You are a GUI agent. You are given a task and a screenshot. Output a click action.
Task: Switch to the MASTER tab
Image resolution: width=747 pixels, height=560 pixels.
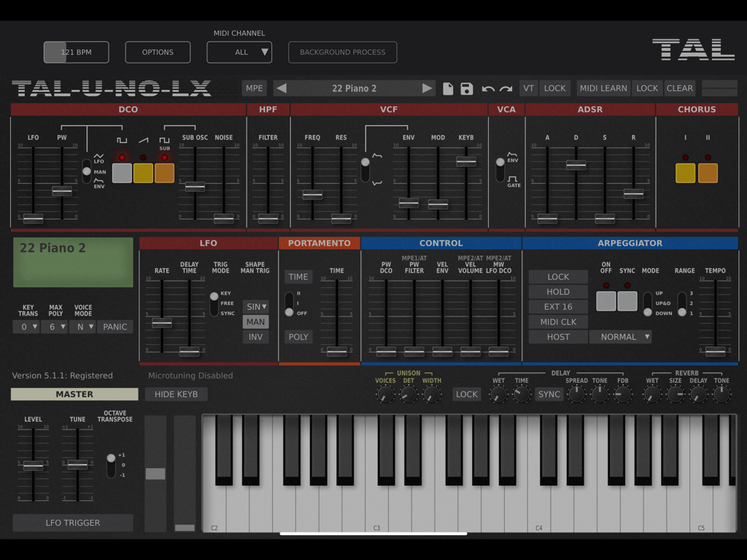pyautogui.click(x=73, y=394)
